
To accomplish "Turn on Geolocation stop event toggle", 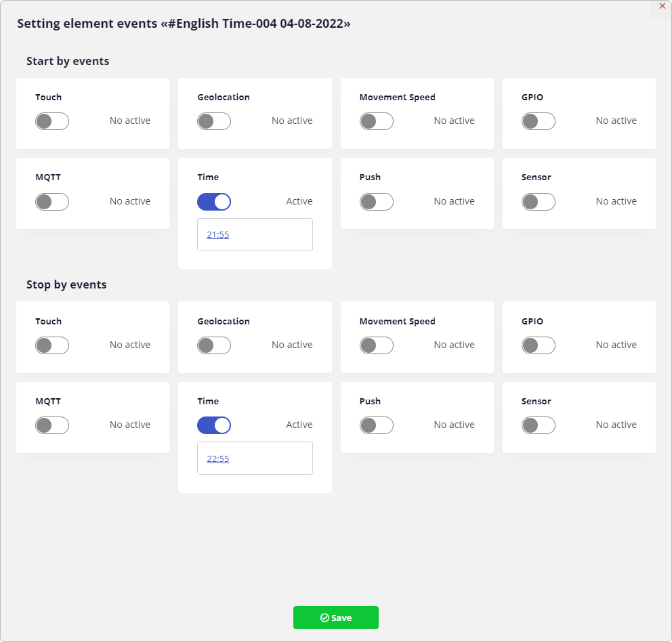I will pyautogui.click(x=214, y=345).
